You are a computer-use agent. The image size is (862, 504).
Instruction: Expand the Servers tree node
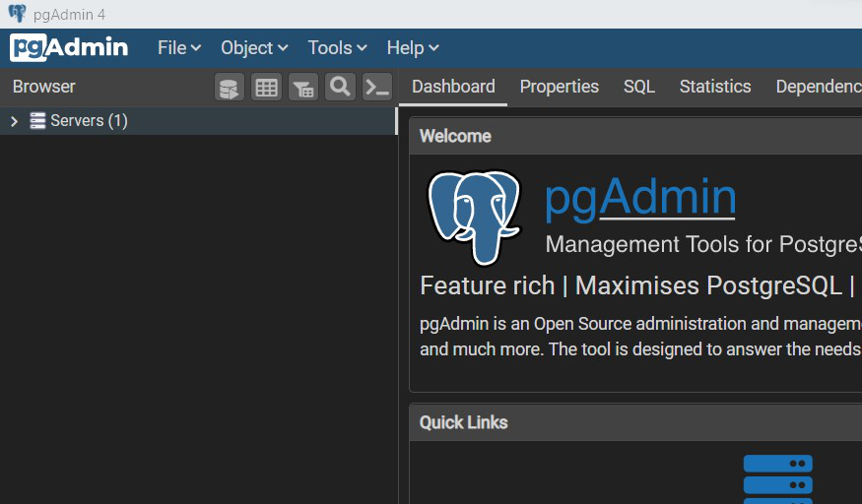14,121
